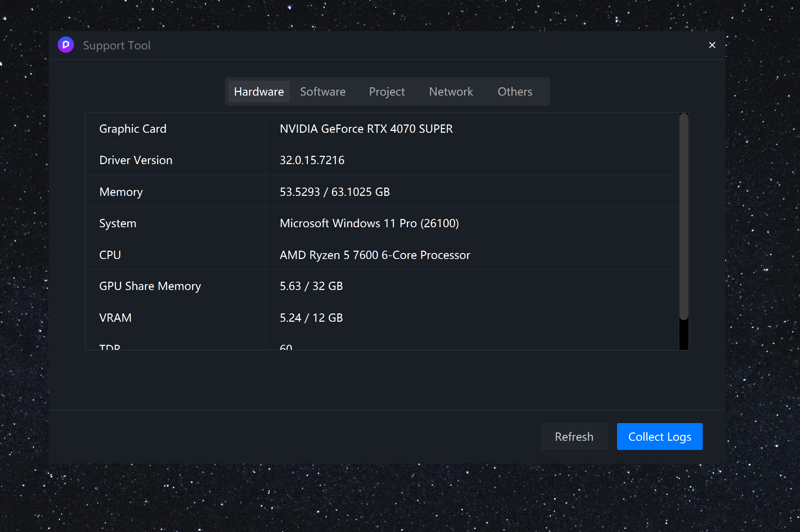Open the Others tab
The height and width of the screenshot is (532, 800).
pos(515,92)
